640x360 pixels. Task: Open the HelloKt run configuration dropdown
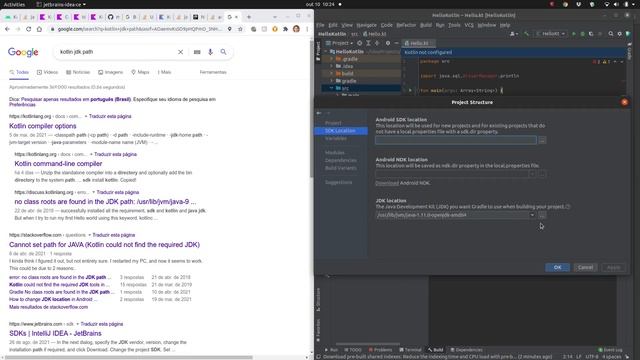551,34
